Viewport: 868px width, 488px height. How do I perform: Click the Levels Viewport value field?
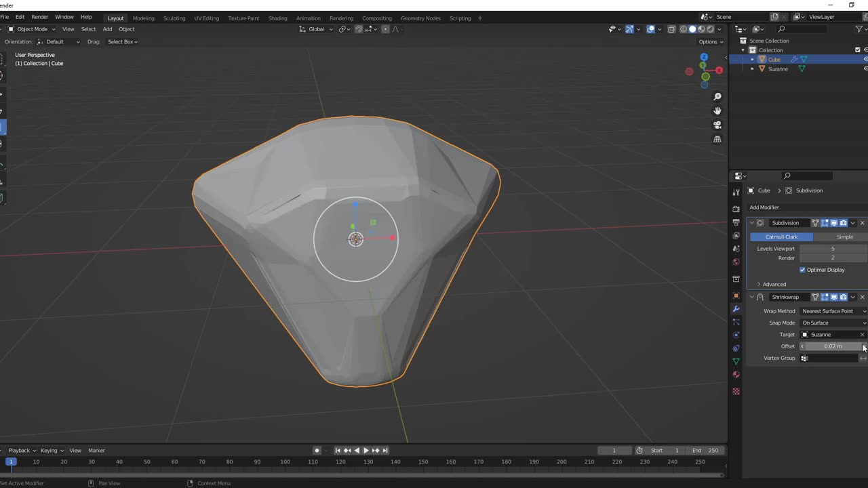[x=833, y=249]
